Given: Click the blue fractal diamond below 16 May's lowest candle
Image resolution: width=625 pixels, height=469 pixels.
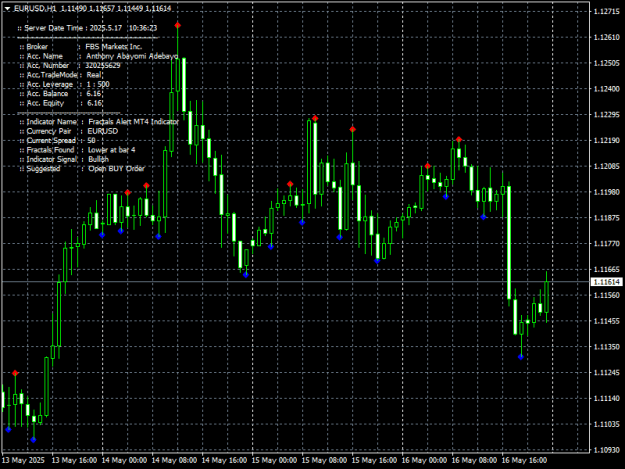Looking at the screenshot, I should (x=521, y=357).
